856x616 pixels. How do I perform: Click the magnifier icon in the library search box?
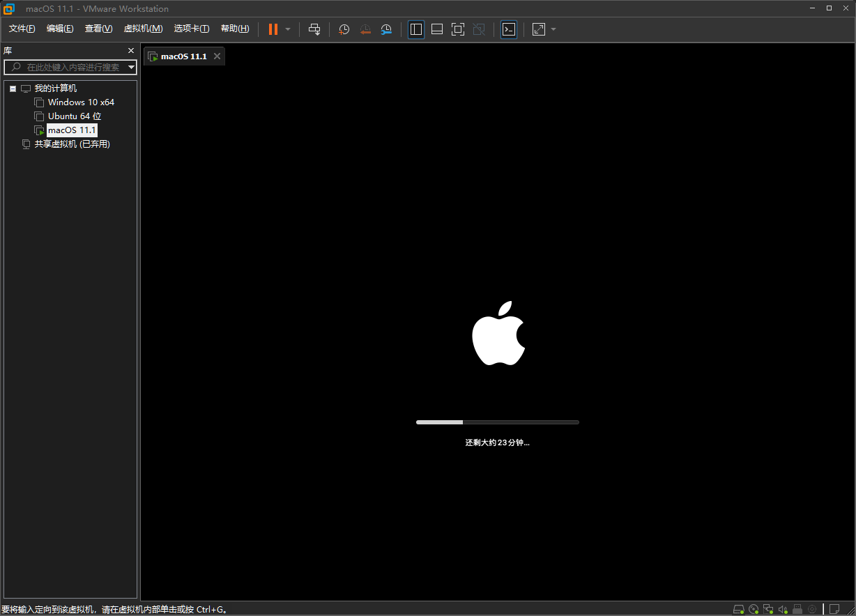pyautogui.click(x=16, y=67)
